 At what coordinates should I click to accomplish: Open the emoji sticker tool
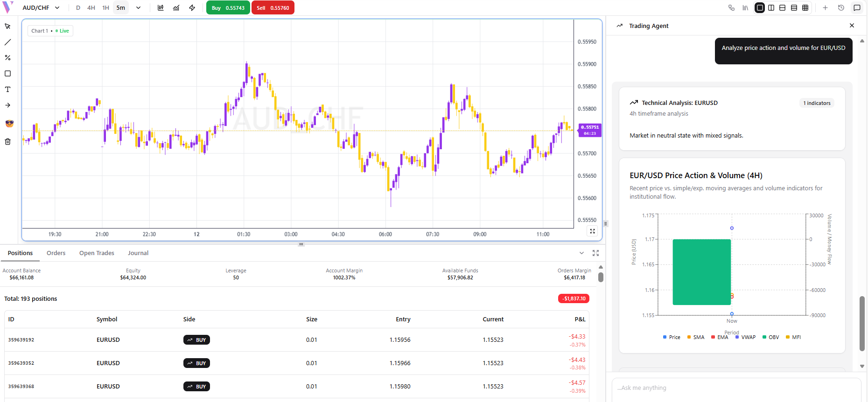pyautogui.click(x=9, y=124)
